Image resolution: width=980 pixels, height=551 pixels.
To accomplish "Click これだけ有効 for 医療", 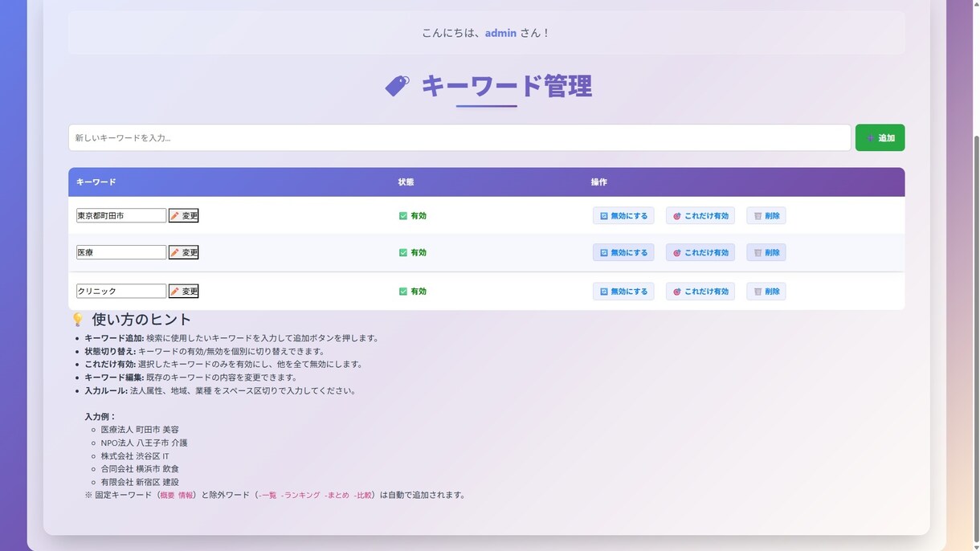I will point(700,252).
